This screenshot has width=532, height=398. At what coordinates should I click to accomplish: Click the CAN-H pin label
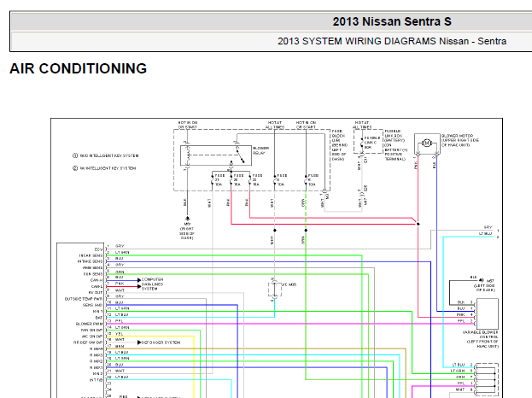(96, 280)
